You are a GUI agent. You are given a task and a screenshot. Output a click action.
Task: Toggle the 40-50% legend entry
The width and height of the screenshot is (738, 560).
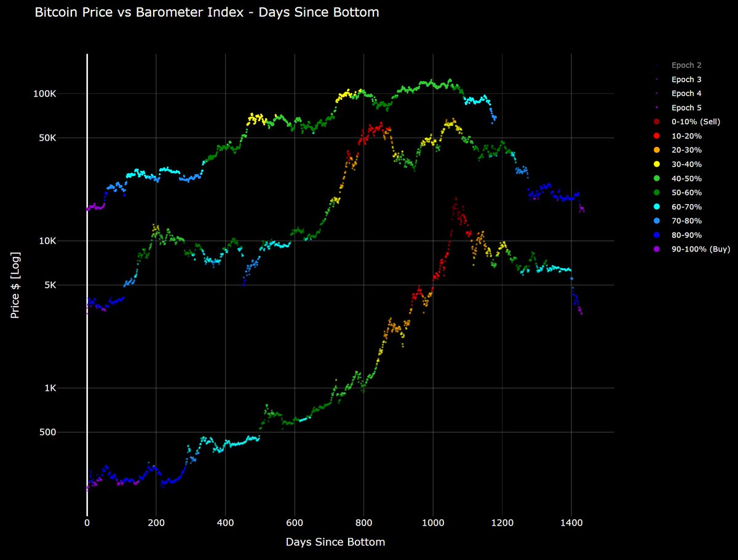(x=679, y=178)
